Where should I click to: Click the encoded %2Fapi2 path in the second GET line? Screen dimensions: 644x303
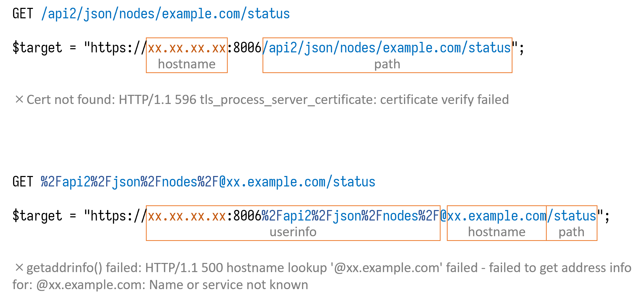[208, 182]
